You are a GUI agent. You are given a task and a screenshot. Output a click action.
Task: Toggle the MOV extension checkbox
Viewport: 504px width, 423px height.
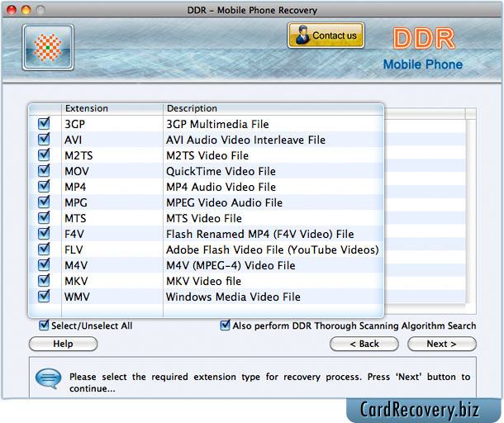44,170
